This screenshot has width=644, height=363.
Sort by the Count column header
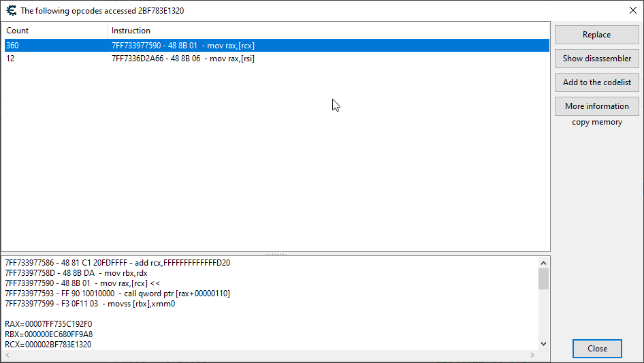[x=54, y=31]
